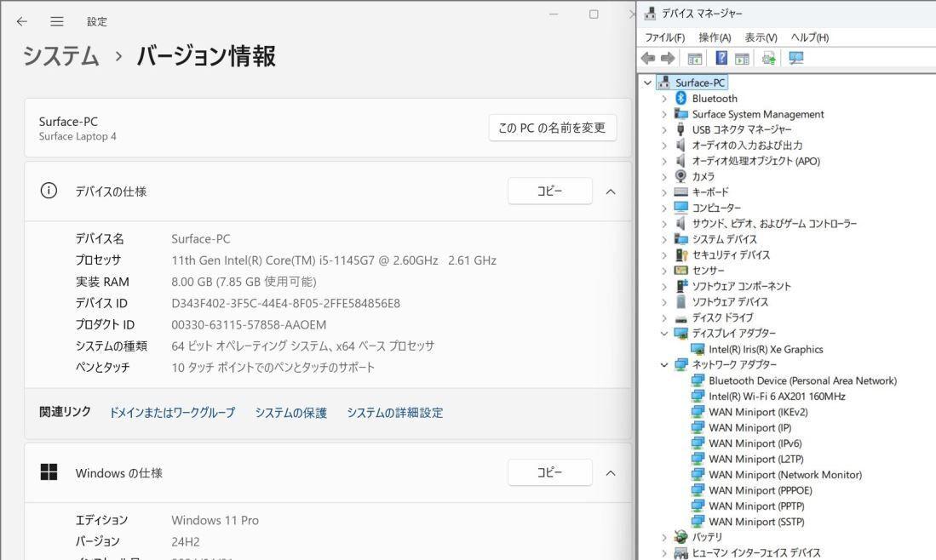The image size is (936, 560).
Task: Expand the Human Interface Devices node arrow
Action: tap(664, 553)
